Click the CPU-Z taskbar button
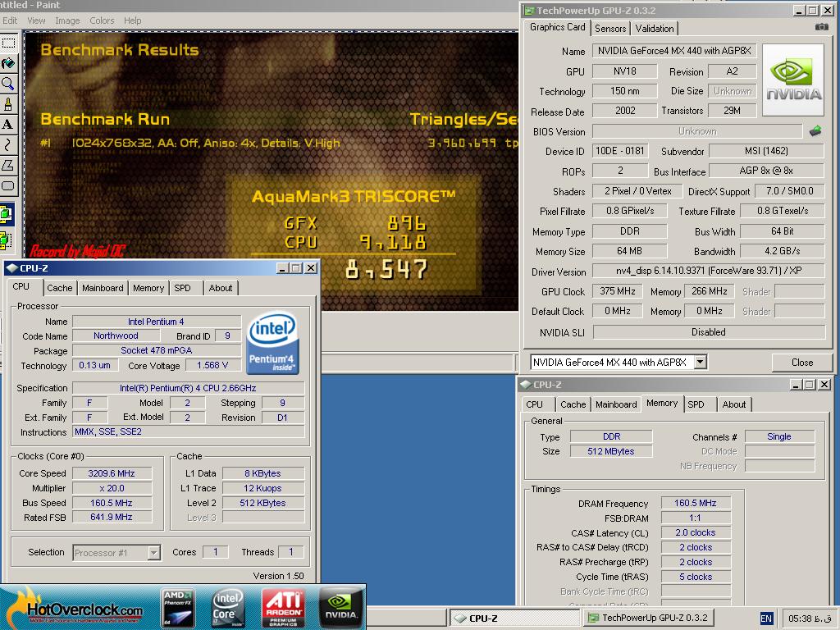This screenshot has height=630, width=840. pyautogui.click(x=514, y=618)
